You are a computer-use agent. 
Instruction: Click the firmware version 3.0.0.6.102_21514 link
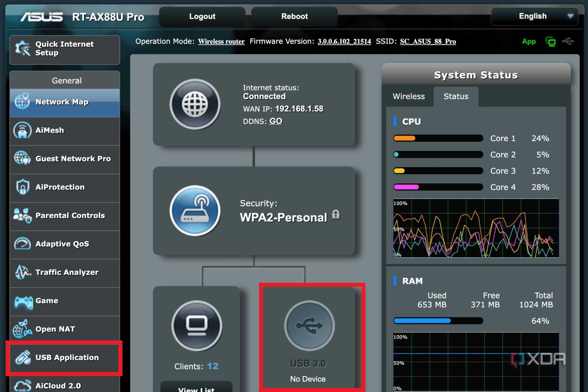(344, 41)
